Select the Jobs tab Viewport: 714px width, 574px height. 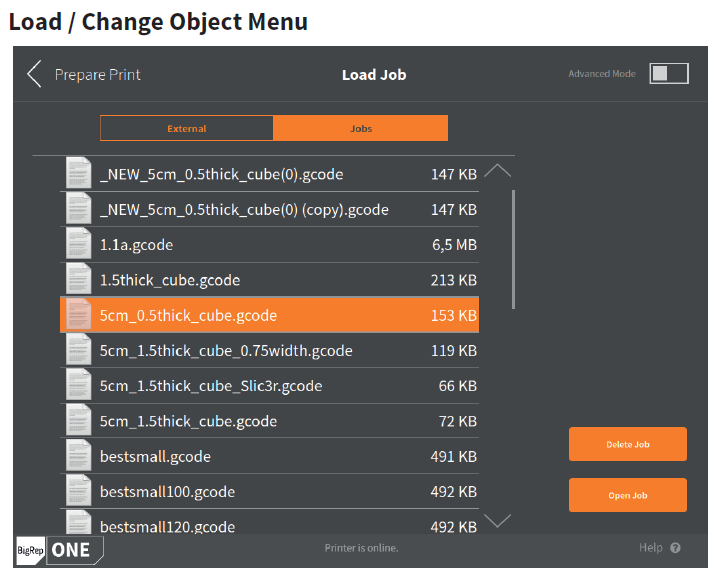[x=361, y=128]
